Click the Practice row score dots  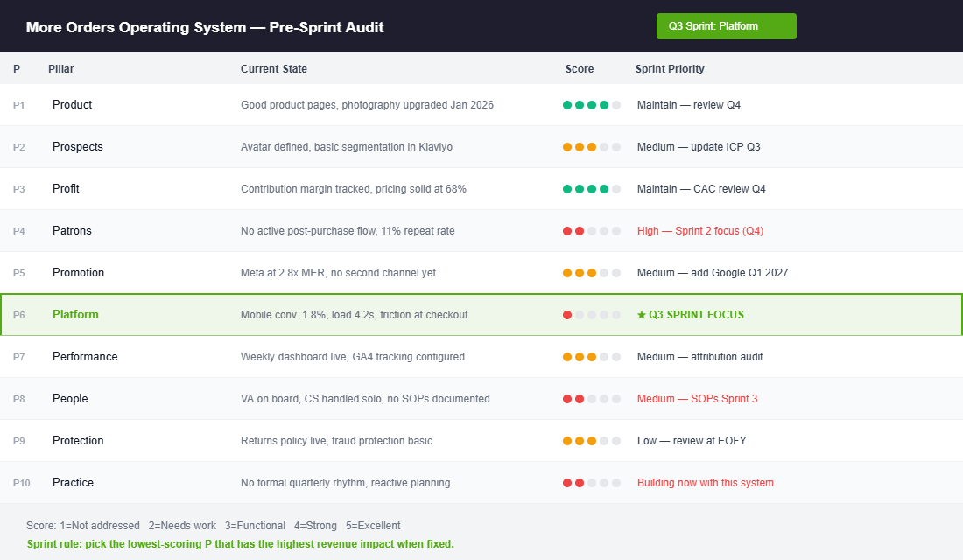point(592,483)
